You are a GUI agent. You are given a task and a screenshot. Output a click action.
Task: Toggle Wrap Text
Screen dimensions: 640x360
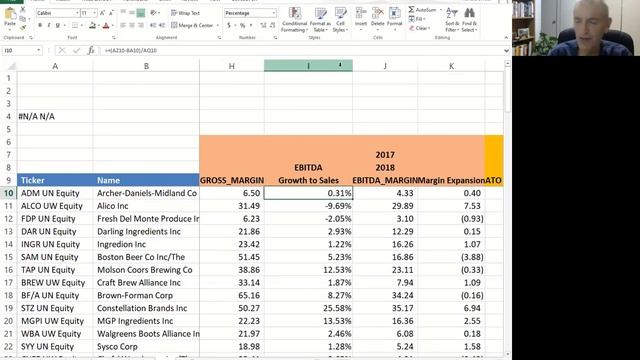click(x=186, y=13)
